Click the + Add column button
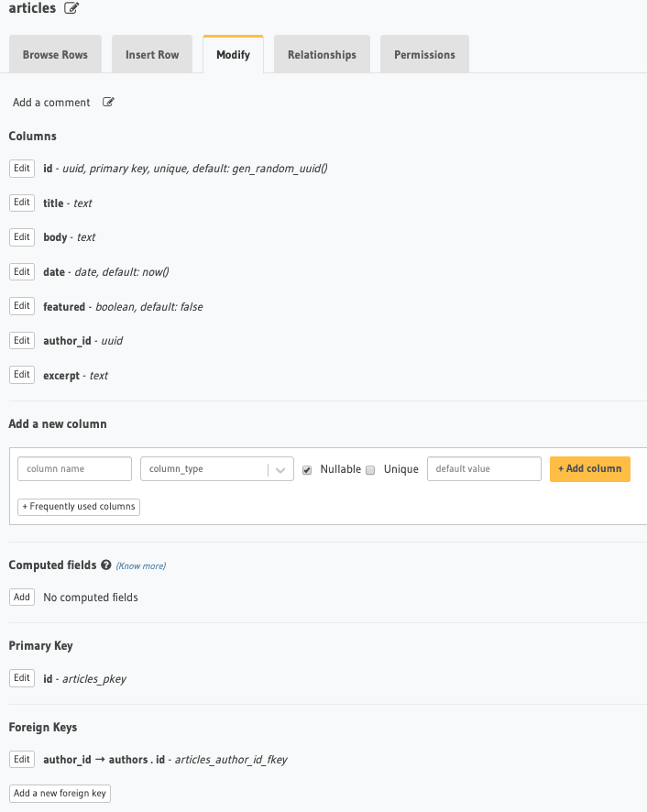Image resolution: width=647 pixels, height=812 pixels. coord(589,468)
